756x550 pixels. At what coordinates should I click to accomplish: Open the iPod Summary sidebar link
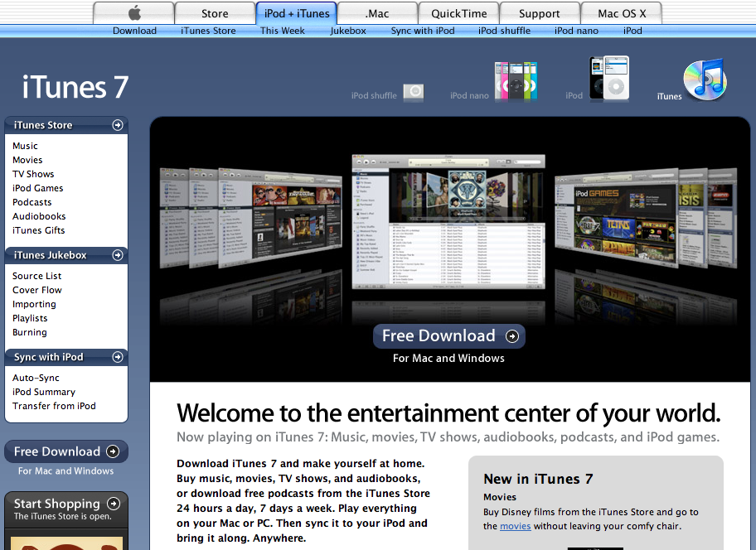pos(44,392)
